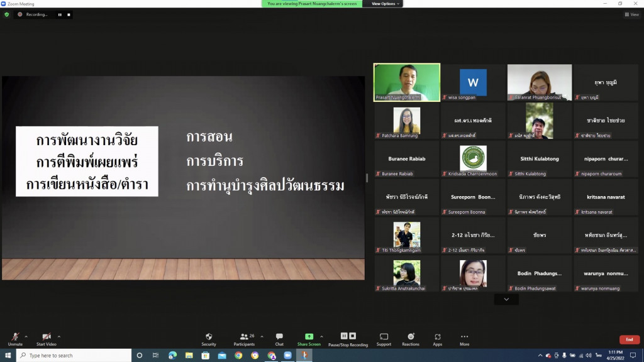This screenshot has width=644, height=362.
Task: Expand audio options arrow beside Unmute
Action: [x=26, y=336]
